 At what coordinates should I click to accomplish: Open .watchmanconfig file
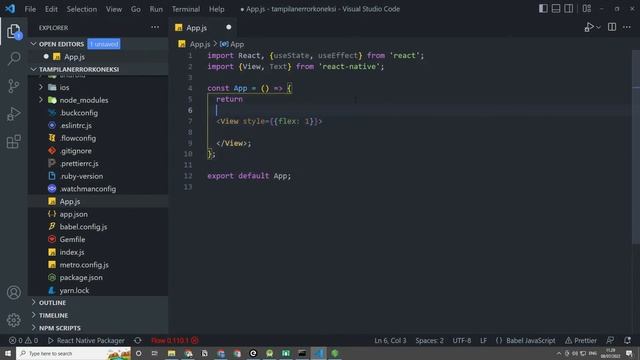[98, 189]
